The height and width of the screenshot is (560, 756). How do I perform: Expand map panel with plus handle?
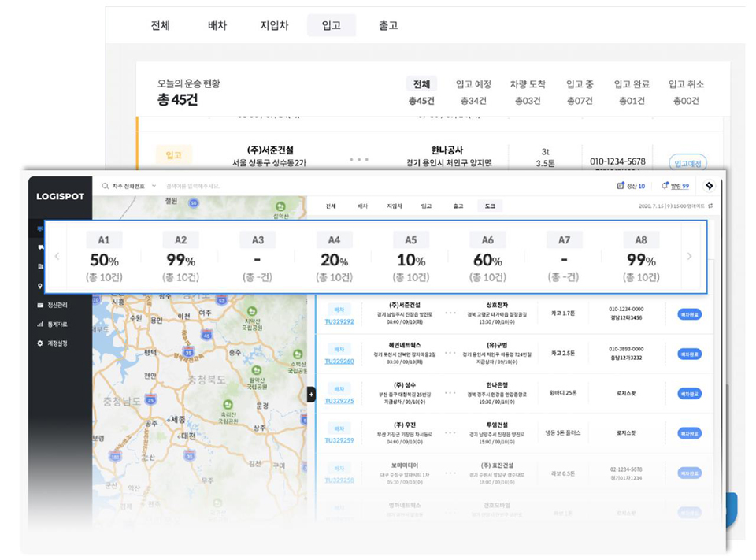pos(310,395)
